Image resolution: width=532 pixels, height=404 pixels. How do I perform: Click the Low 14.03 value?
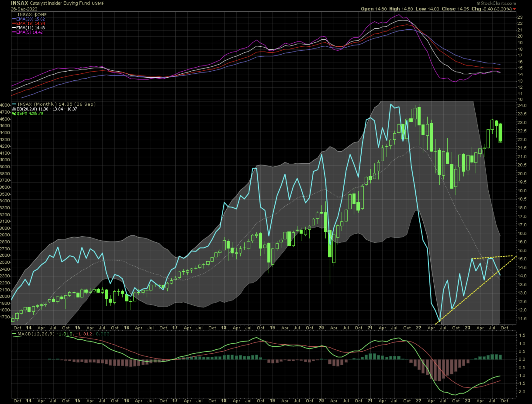tap(427, 9)
